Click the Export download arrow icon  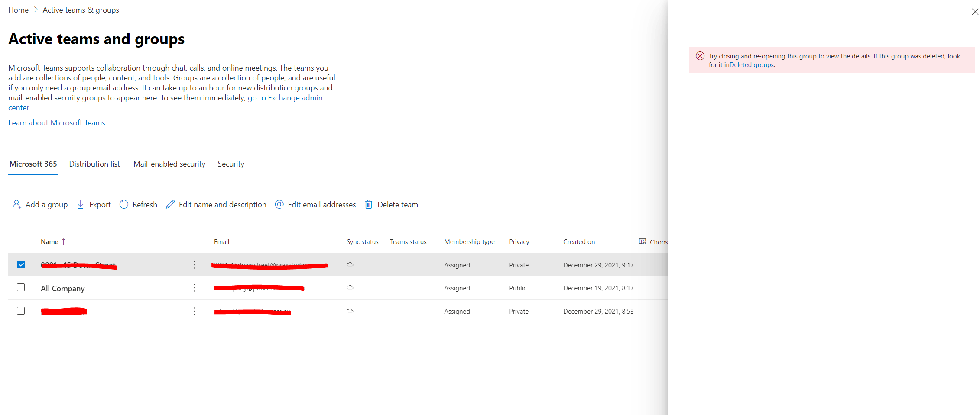pos(81,204)
